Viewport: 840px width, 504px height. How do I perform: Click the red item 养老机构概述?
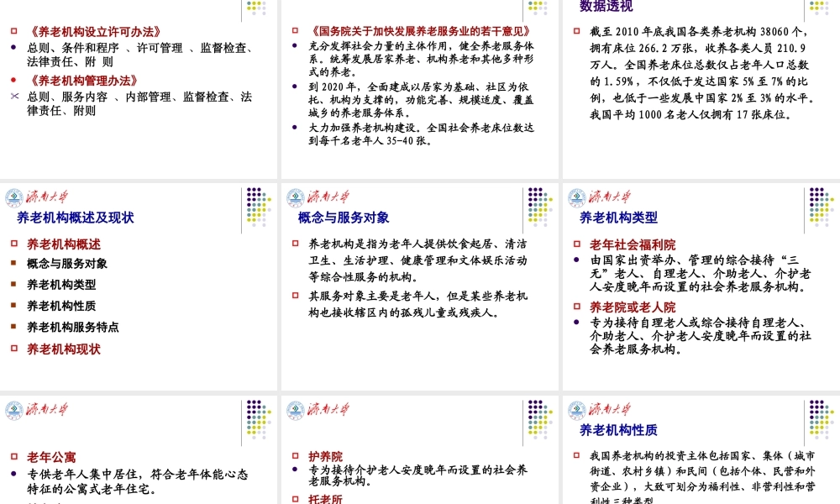[64, 244]
